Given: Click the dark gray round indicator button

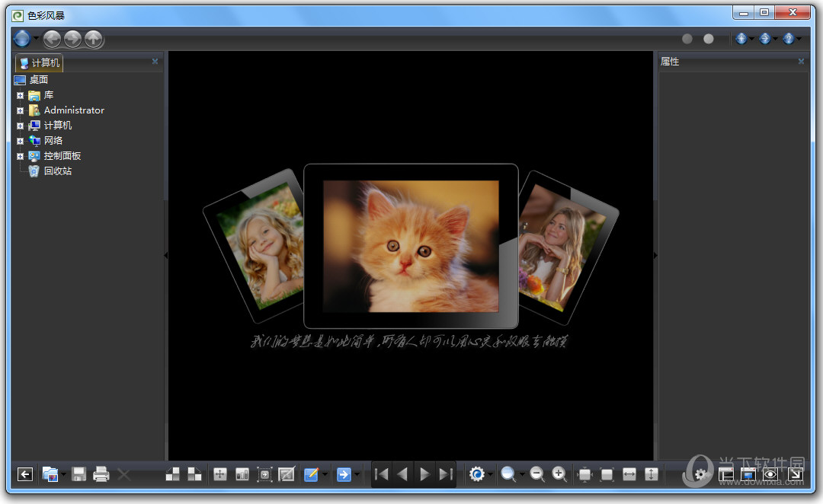Looking at the screenshot, I should coord(687,39).
